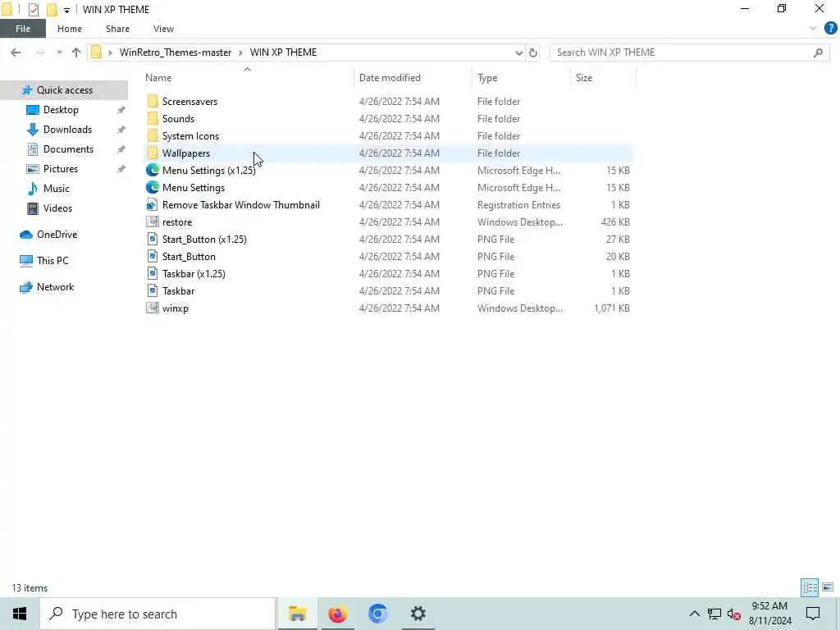Screen dimensions: 840x630
Task: Go back with the Back arrow
Action: point(16,52)
